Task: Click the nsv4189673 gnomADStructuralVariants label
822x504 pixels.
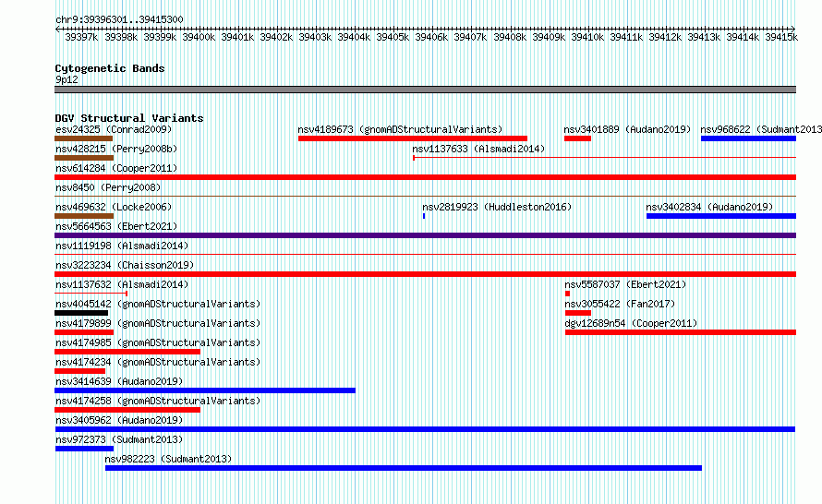Action: click(400, 129)
